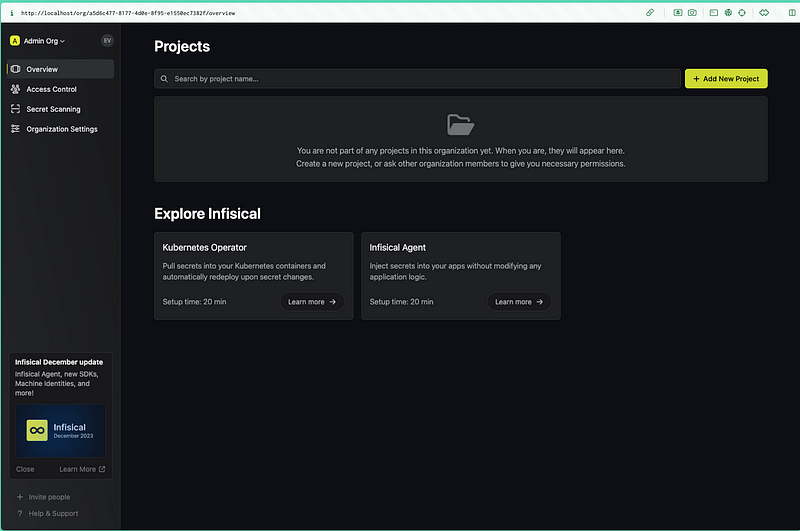Viewport: 800px width, 531px height.
Task: Click the Secret Scanning icon
Action: tap(15, 109)
